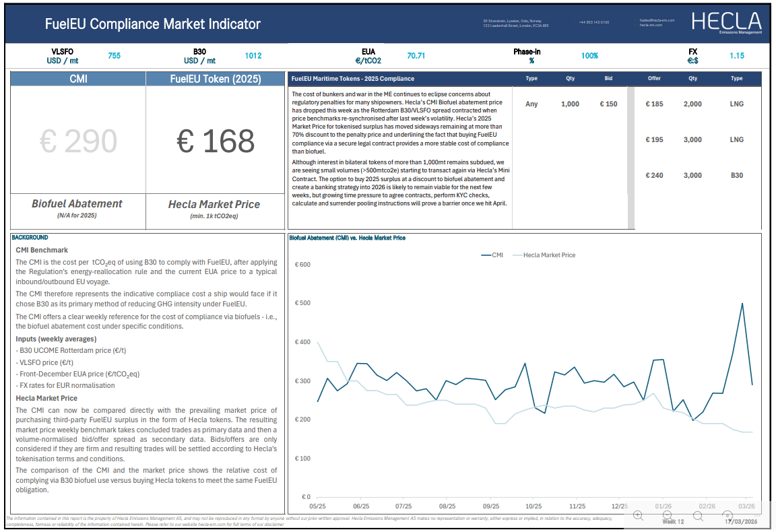Click the Week 12 footer label
The height and width of the screenshot is (532, 776).
click(x=673, y=522)
